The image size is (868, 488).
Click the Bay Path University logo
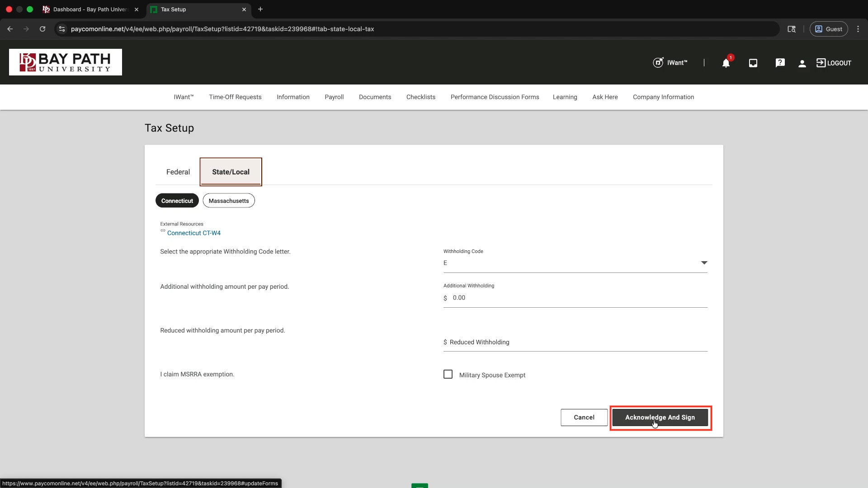pos(66,62)
